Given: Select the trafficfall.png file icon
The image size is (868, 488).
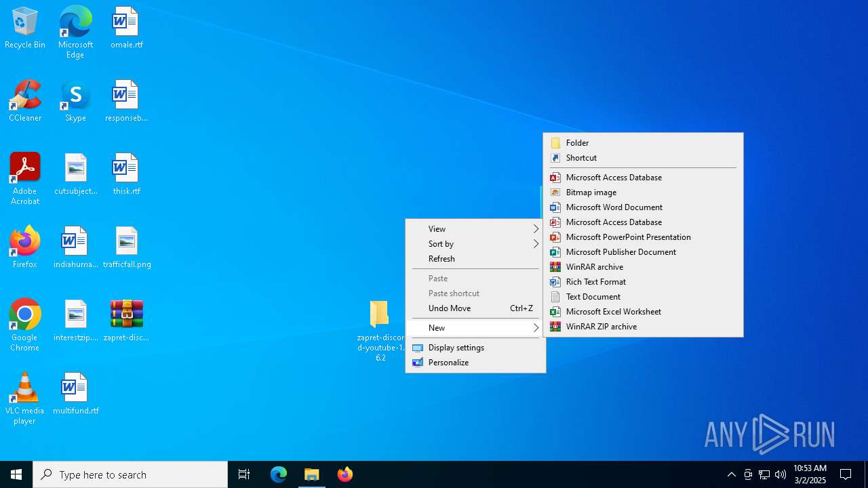Looking at the screenshot, I should point(127,248).
